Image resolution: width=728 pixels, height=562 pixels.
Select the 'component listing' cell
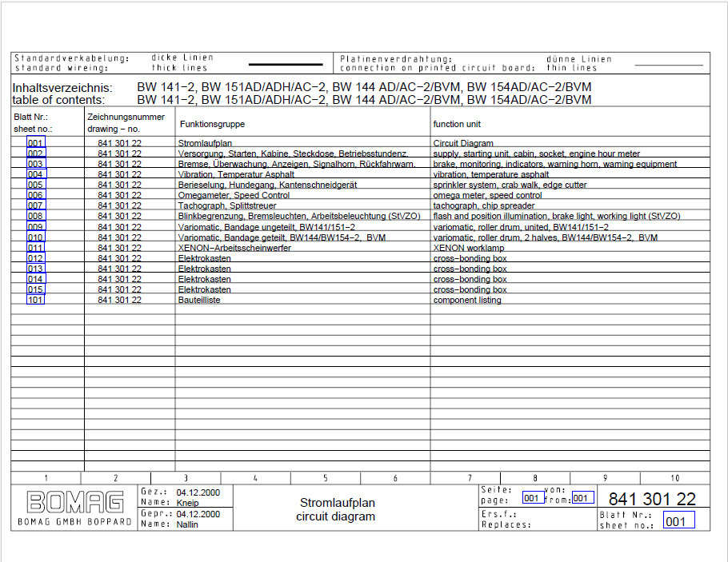[467, 300]
